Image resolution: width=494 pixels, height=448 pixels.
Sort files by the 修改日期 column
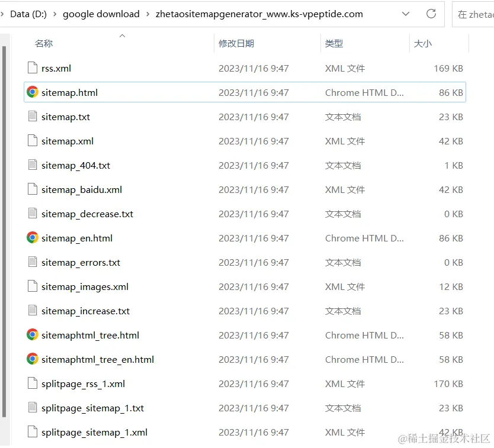coord(236,43)
